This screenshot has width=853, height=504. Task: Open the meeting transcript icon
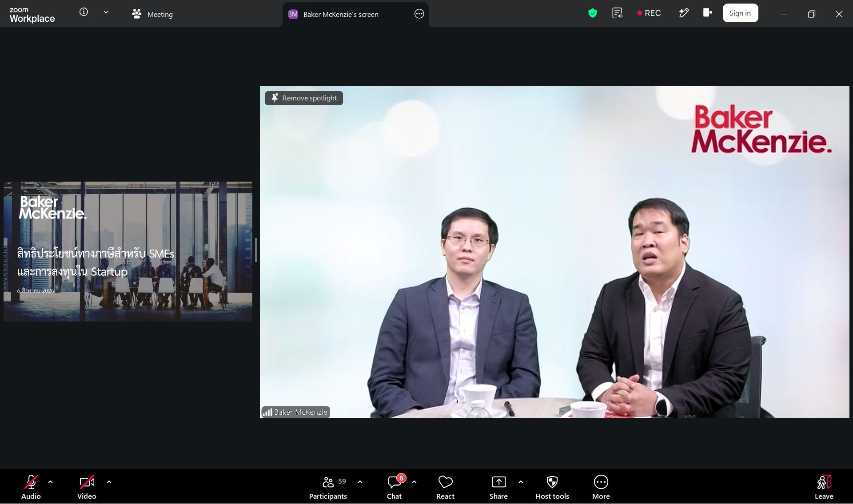tap(617, 13)
